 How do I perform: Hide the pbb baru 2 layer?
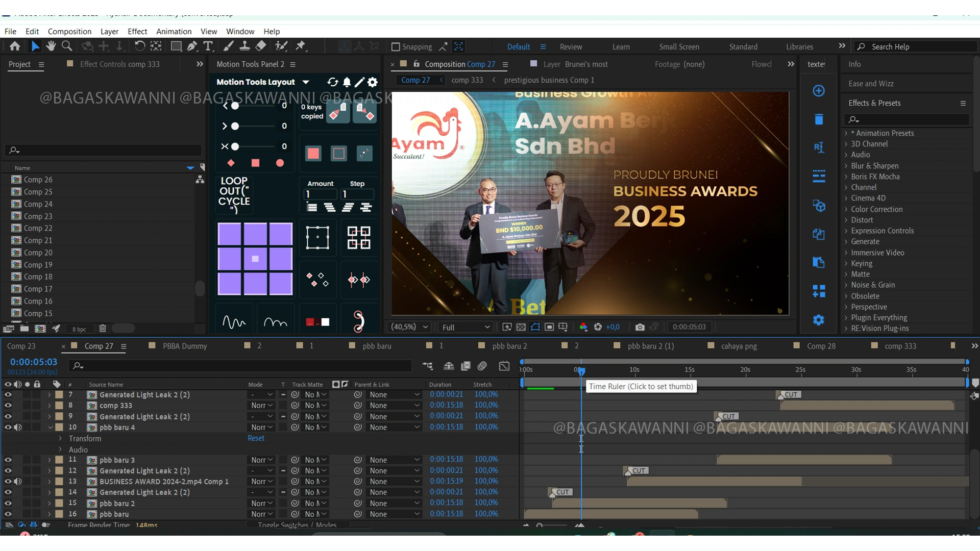tap(8, 503)
